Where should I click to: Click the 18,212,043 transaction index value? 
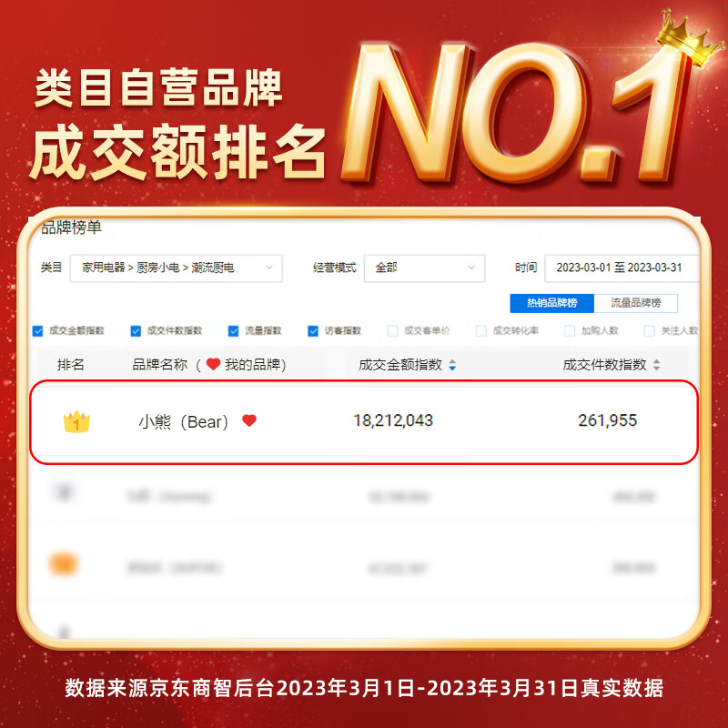[393, 420]
